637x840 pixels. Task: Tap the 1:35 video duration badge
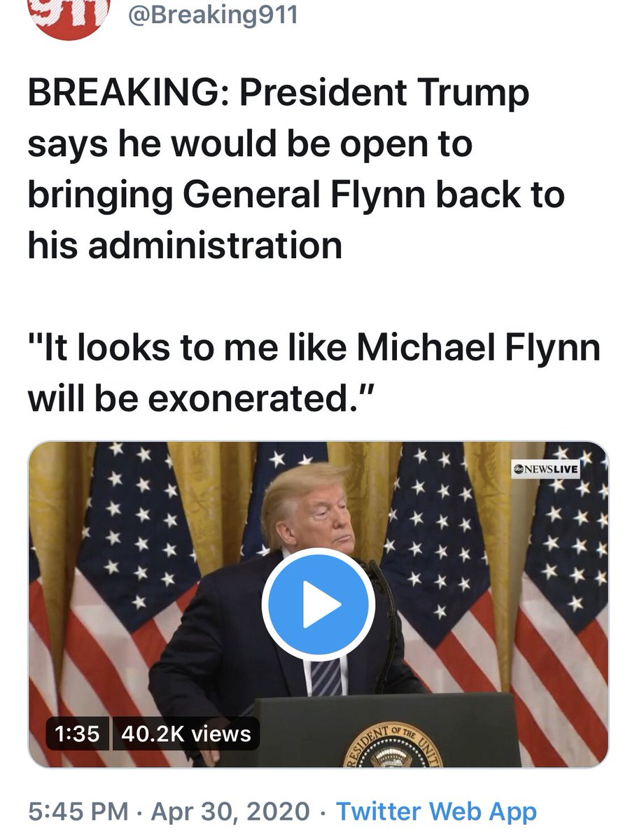click(77, 734)
